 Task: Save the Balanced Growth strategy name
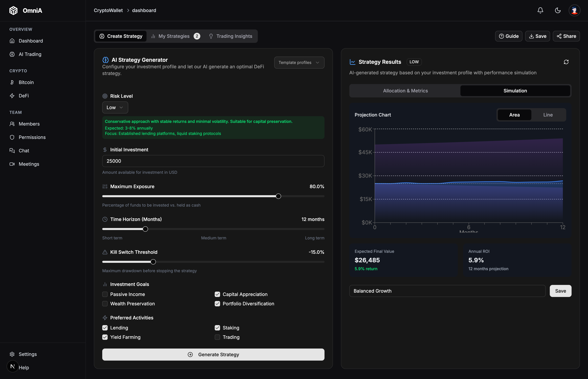[x=560, y=291]
